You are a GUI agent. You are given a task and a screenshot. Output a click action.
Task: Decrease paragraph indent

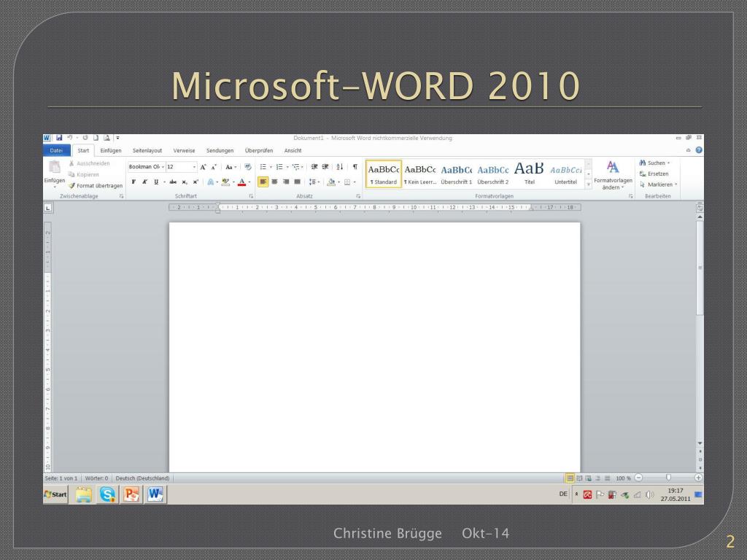314,167
